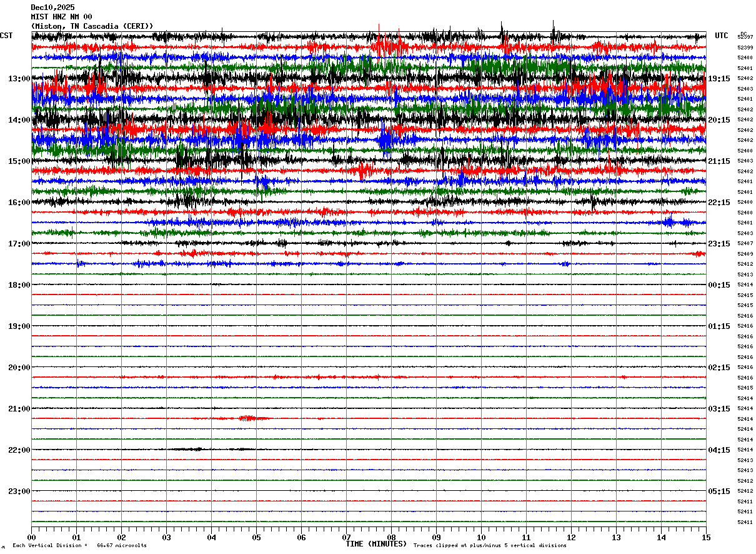756x554 pixels.
Task: Select the 13:00 CST row label
Action: click(19, 79)
